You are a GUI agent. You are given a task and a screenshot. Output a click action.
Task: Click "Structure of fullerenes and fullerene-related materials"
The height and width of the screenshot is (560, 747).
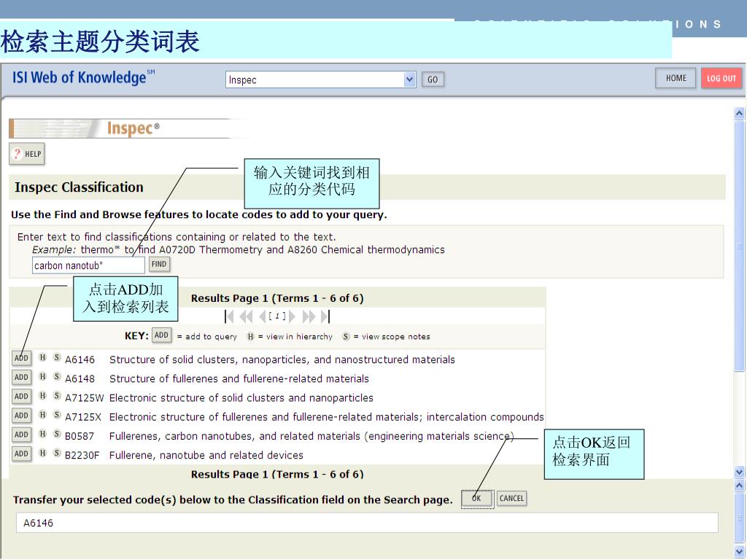(239, 378)
